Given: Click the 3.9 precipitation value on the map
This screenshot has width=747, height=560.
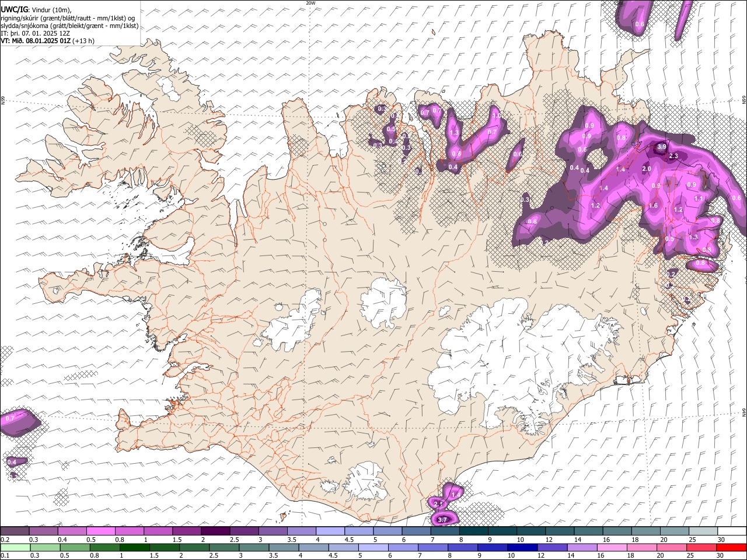Looking at the screenshot, I should (662, 147).
